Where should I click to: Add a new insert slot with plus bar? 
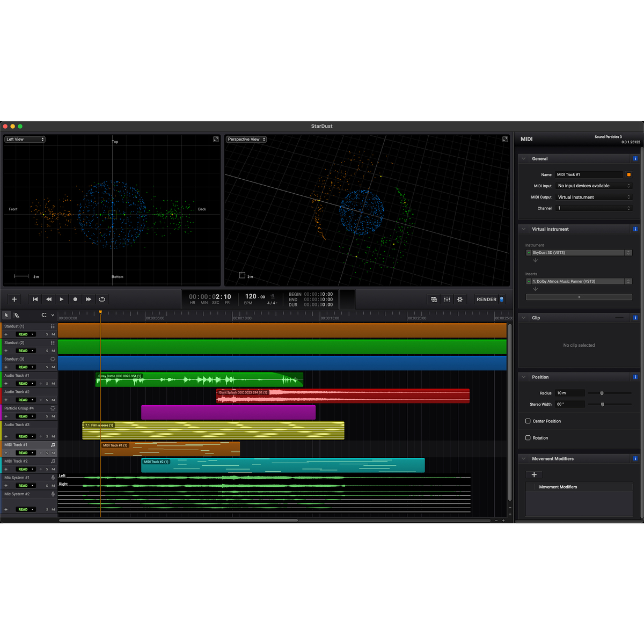579,297
